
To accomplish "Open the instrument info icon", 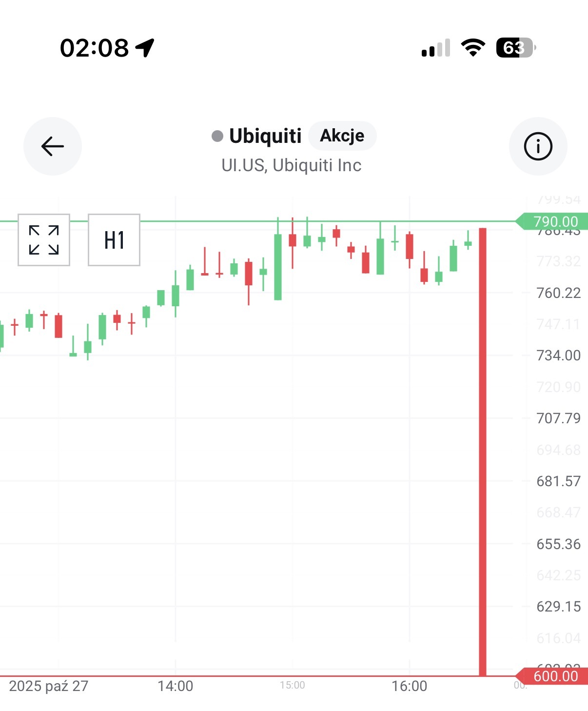I will coord(538,146).
